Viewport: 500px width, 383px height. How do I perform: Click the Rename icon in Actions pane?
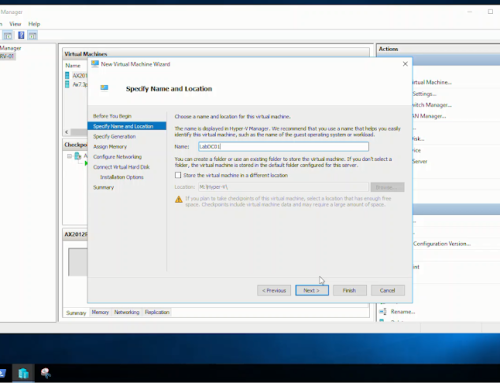[x=383, y=312]
